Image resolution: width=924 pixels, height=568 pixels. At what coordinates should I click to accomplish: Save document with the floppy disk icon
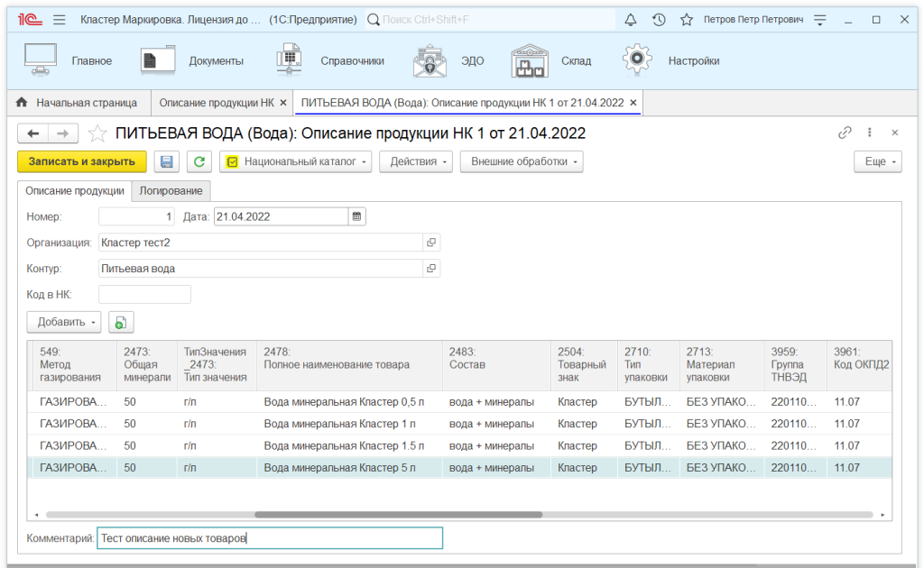[167, 161]
